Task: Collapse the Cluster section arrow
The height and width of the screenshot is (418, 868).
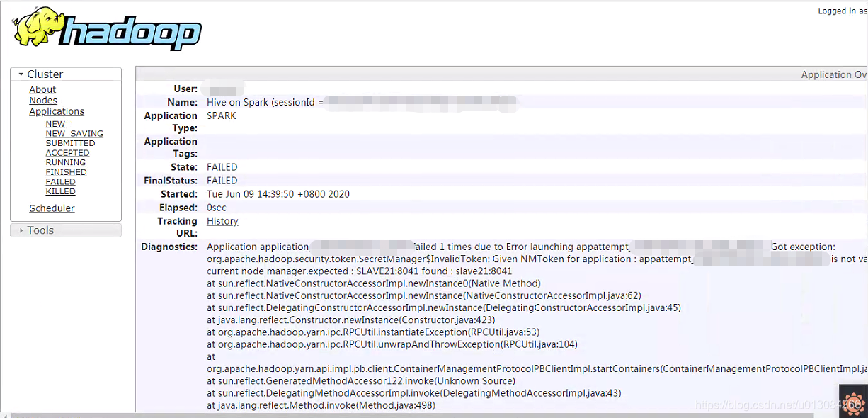Action: [21, 74]
